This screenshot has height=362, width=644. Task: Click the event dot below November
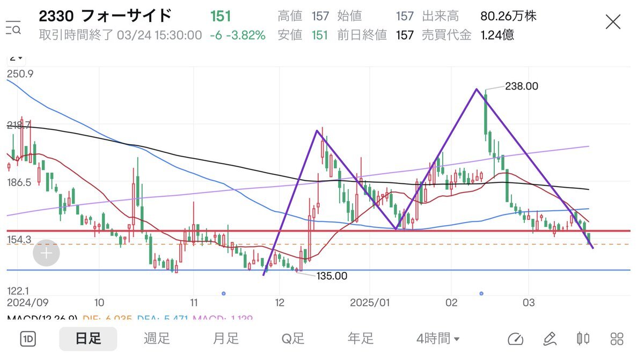[x=223, y=293]
